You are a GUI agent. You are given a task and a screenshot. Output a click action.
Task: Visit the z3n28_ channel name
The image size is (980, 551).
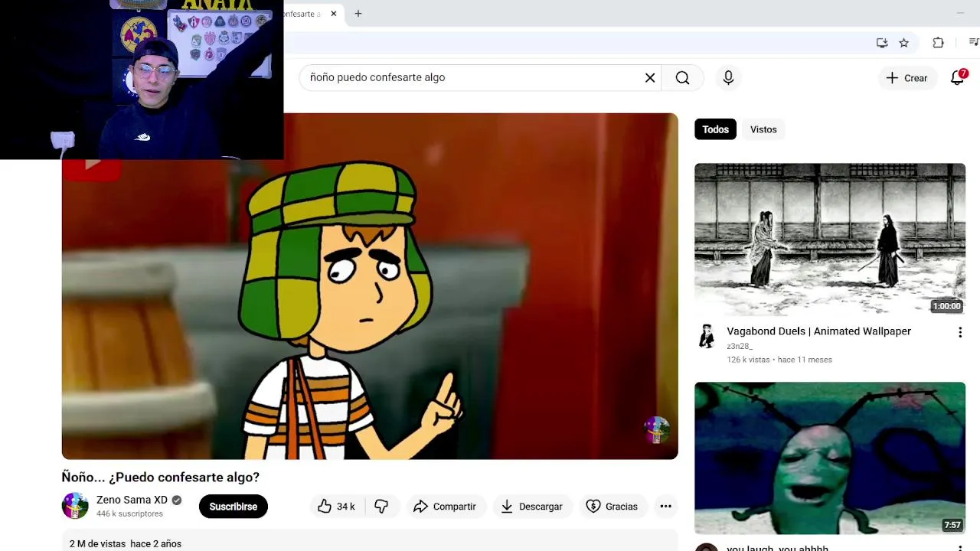[740, 347]
